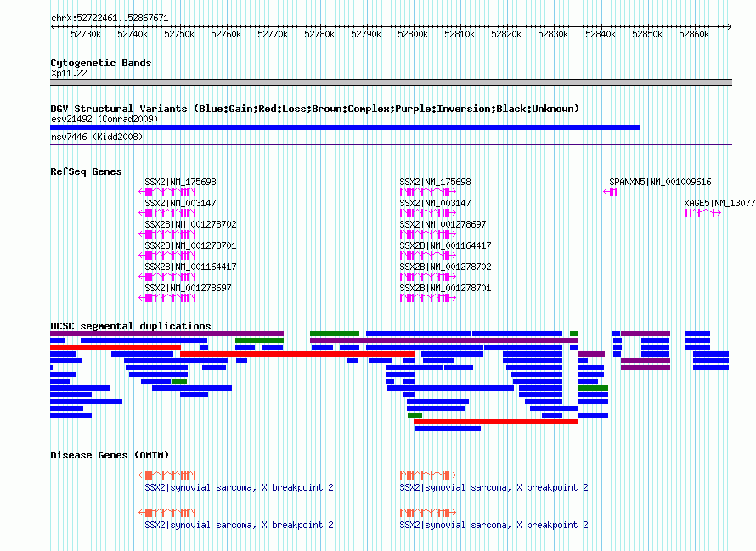Click the XAGE5|NM_13077 gene label
The height and width of the screenshot is (551, 756).
coord(719,203)
